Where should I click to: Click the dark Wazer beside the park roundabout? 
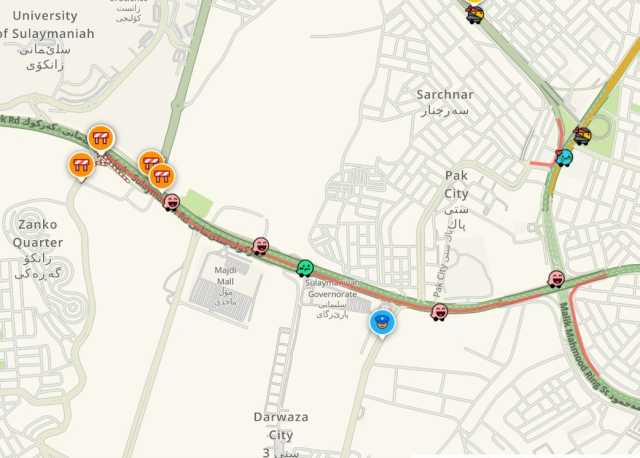[x=582, y=136]
